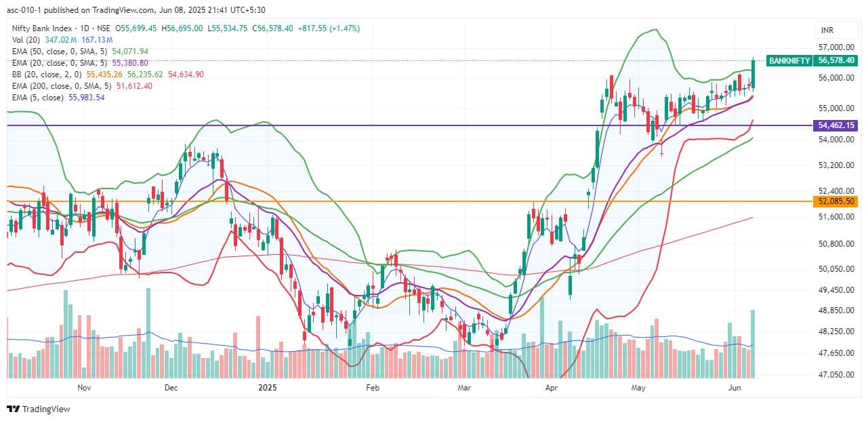868x421 pixels.
Task: Click the 57,000.00 price axis label
Action: click(835, 47)
